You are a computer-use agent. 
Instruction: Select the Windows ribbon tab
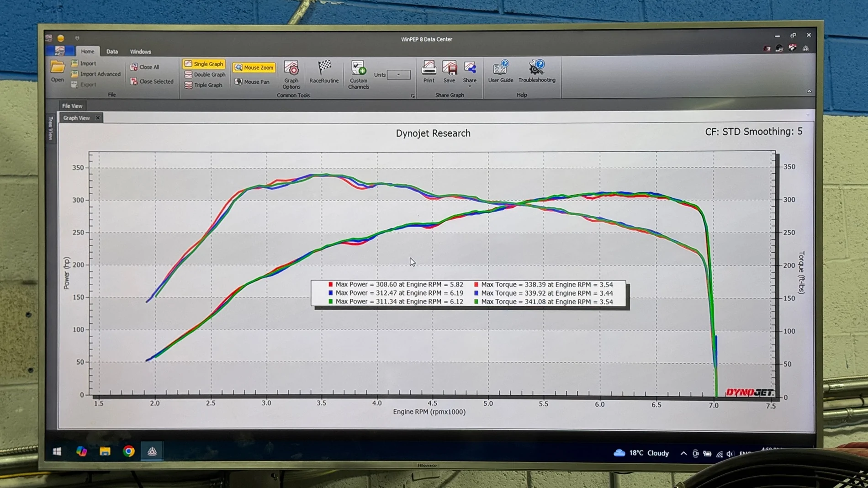coord(140,52)
